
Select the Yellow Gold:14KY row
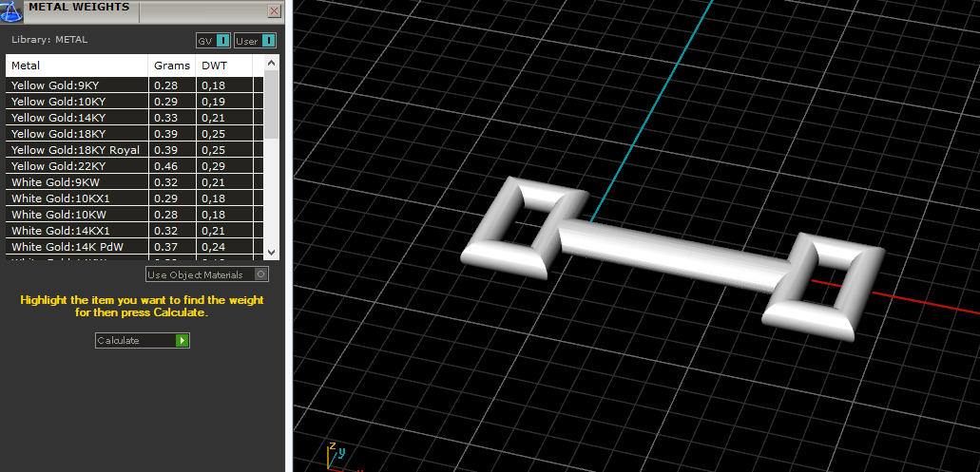coord(134,118)
